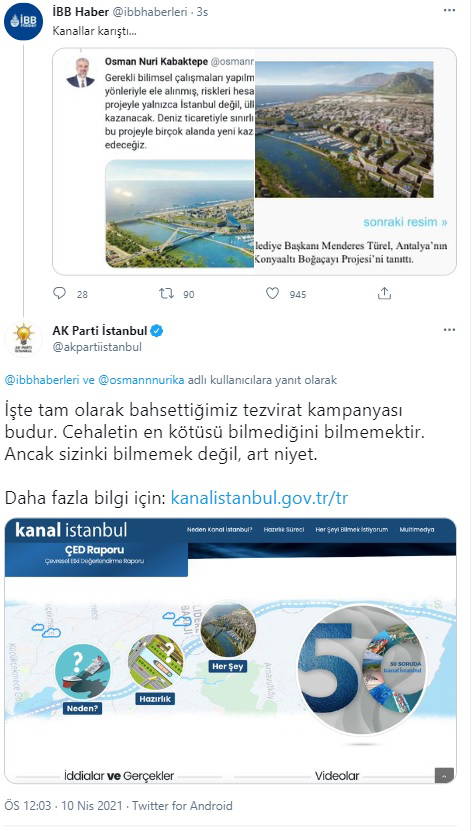
Task: Open more options menu on AK Parti İstanbul tweet
Action: point(449,330)
